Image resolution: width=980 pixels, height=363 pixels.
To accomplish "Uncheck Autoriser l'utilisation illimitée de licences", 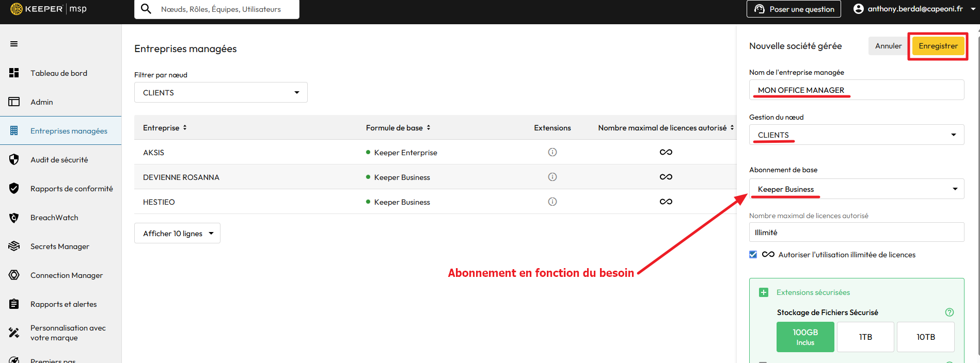I will tap(753, 254).
